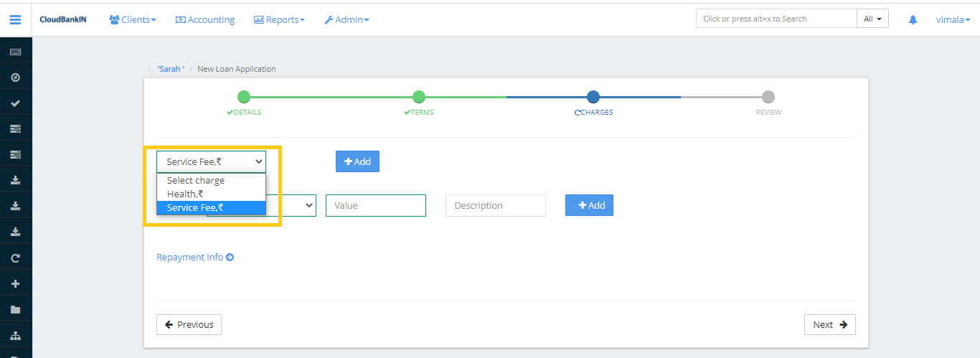Screen dimensions: 980x358
Task: Toggle the hamburger sidebar menu
Action: (15, 19)
